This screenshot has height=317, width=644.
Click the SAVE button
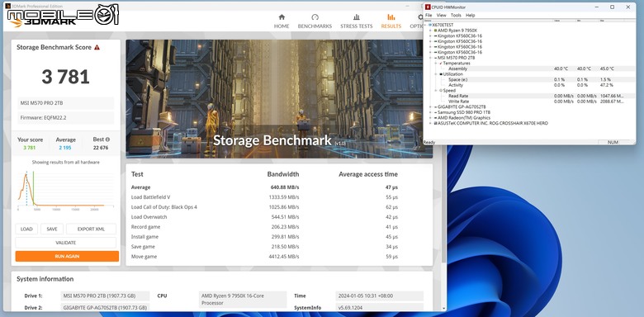point(52,229)
